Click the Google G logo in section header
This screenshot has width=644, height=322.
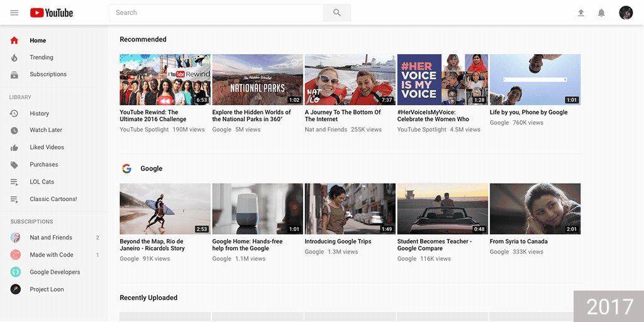click(126, 169)
